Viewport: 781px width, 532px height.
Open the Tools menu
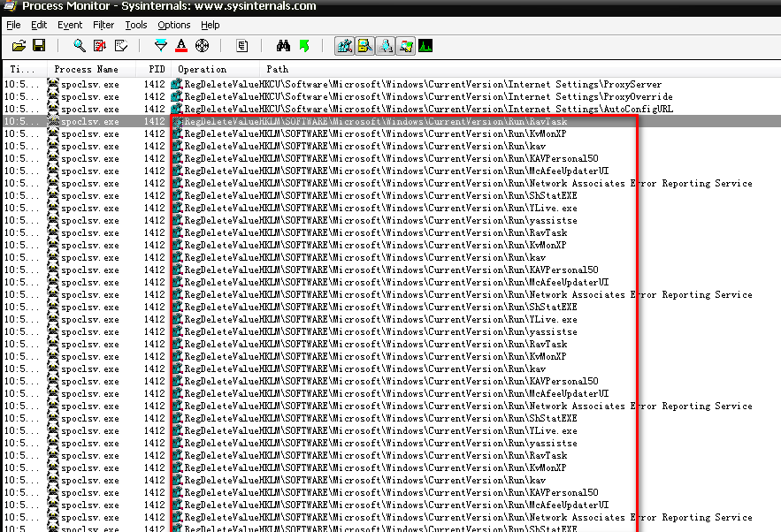[x=136, y=25]
